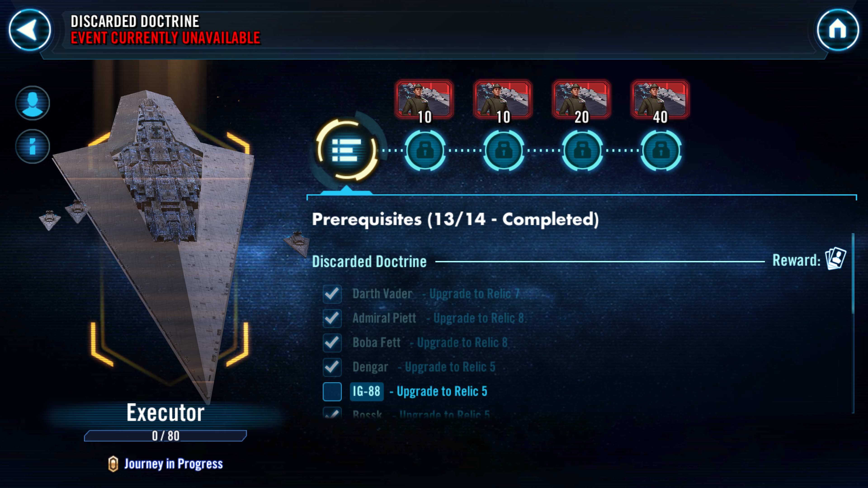View the Reward cards icon
The height and width of the screenshot is (488, 868).
pos(836,259)
